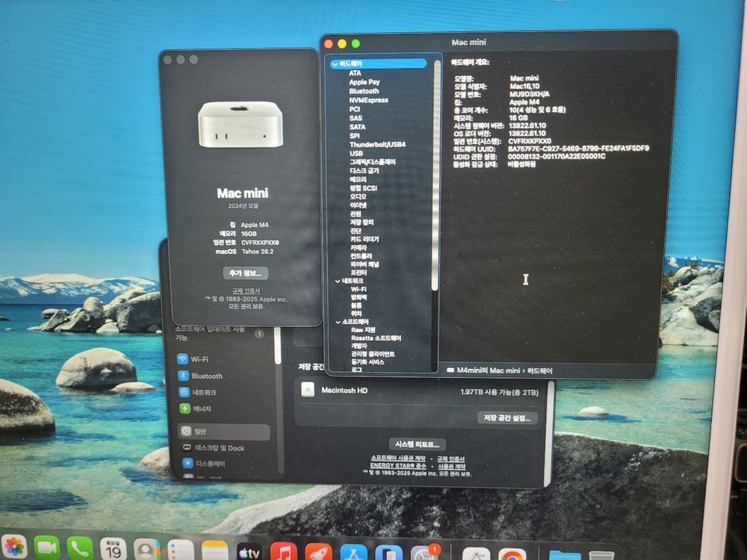Image resolution: width=747 pixels, height=560 pixels.
Task: Open iPhone Mirroring icon in Dock
Action: pyautogui.click(x=388, y=554)
